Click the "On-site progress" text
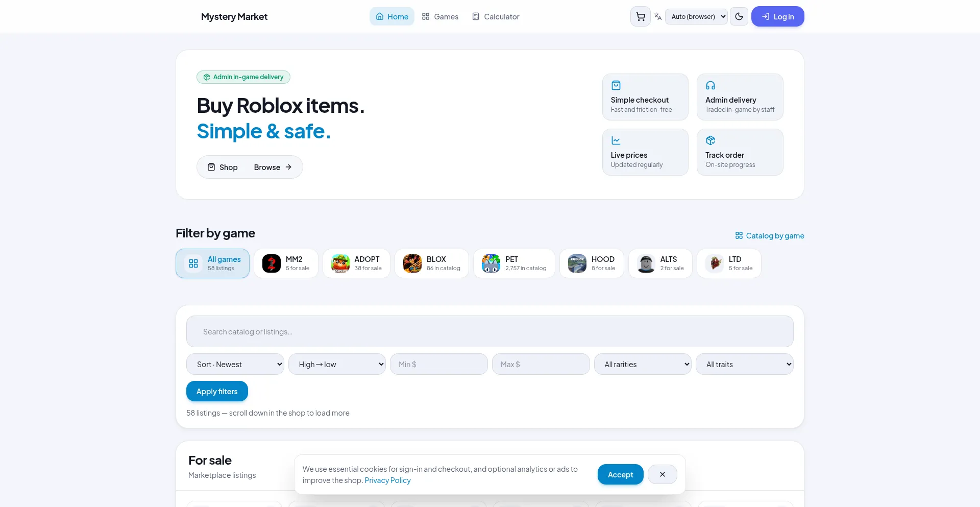This screenshot has height=507, width=980. point(730,165)
